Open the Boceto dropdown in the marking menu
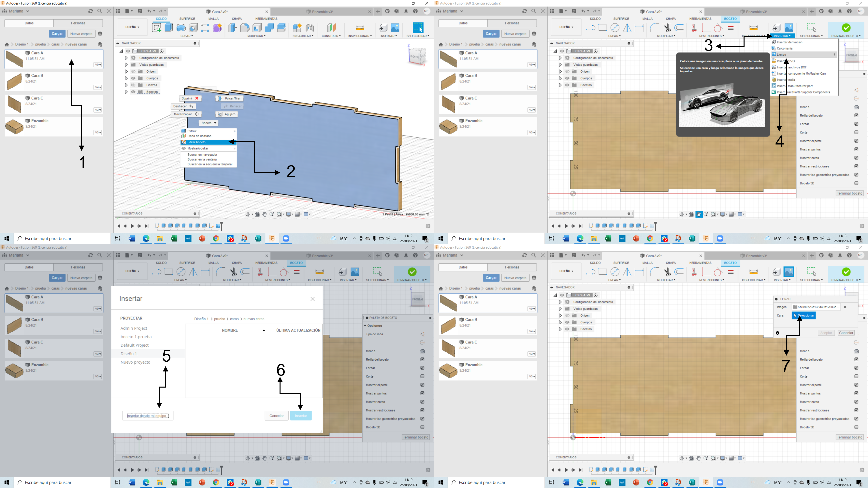 coord(209,123)
